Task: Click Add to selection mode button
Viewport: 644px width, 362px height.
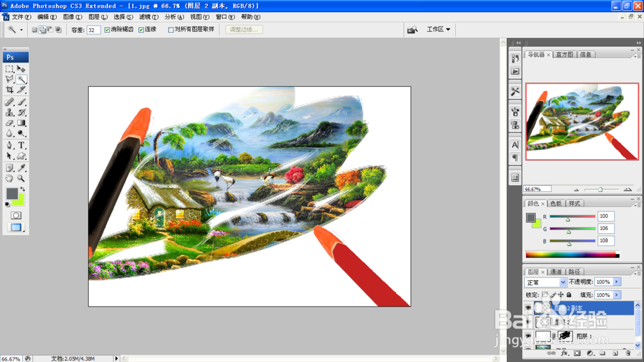Action: pos(43,30)
